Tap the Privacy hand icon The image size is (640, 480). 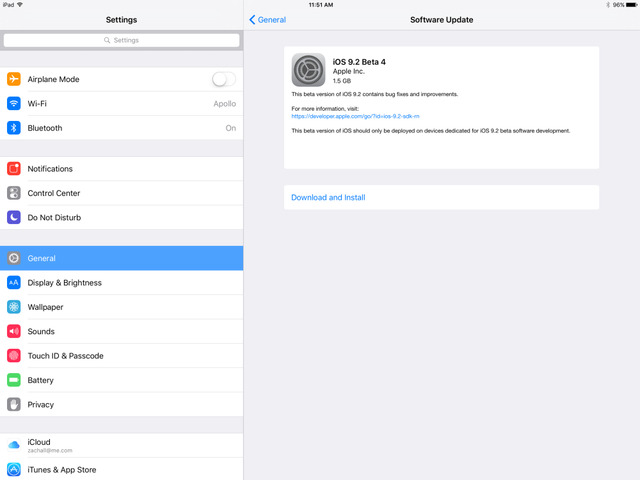(14, 404)
